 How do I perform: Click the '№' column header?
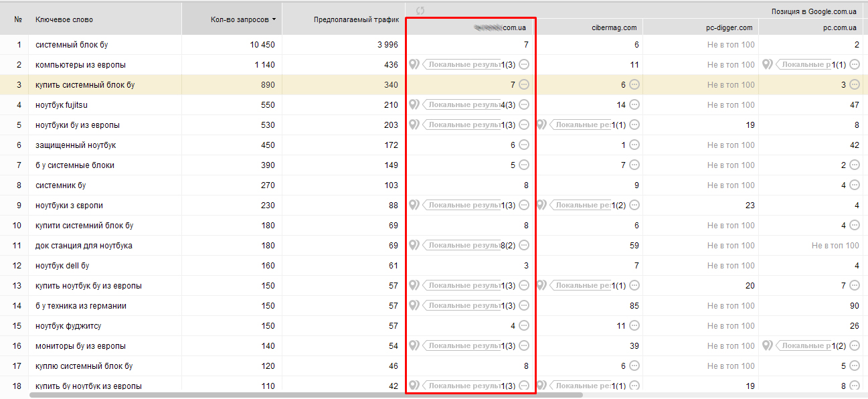click(x=18, y=19)
